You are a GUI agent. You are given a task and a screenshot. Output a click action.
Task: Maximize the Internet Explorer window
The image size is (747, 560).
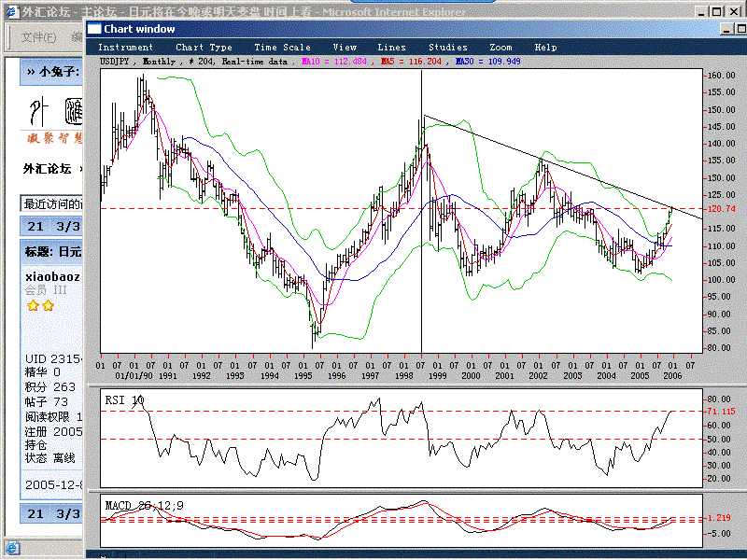coord(716,11)
